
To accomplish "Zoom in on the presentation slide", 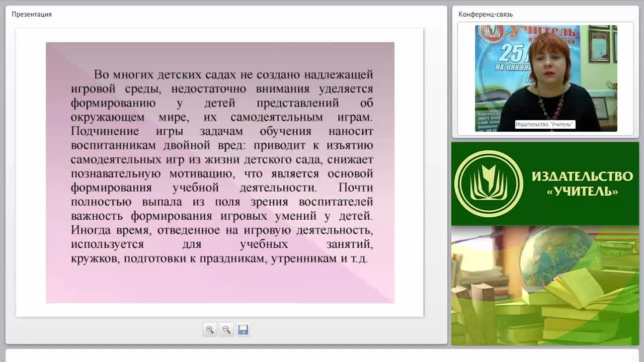I will tap(210, 329).
